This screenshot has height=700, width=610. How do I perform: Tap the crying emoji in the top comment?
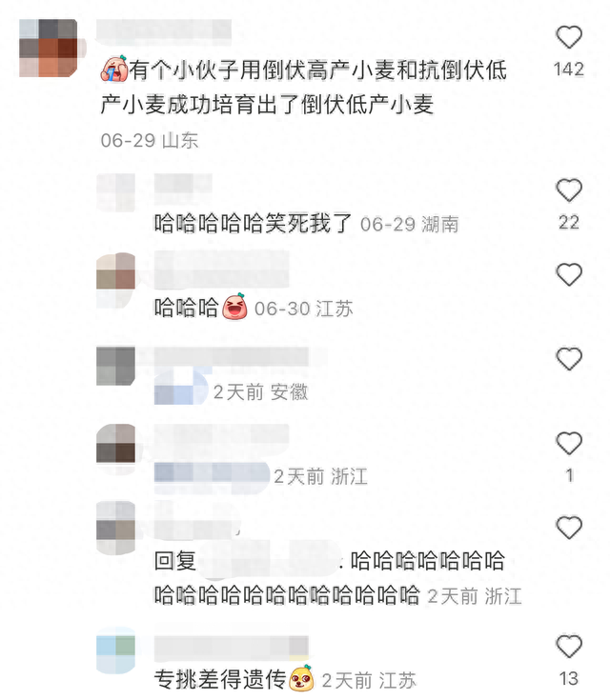[x=114, y=70]
